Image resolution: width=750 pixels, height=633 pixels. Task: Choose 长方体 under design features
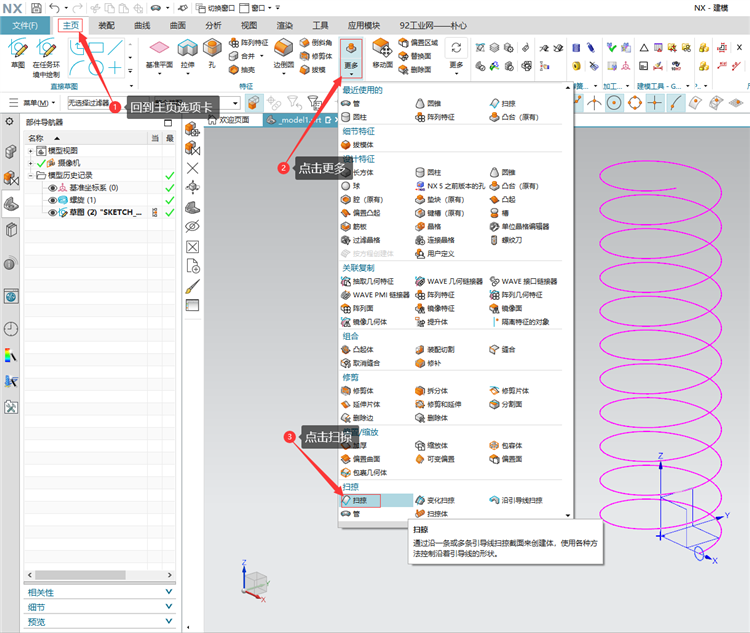(357, 172)
